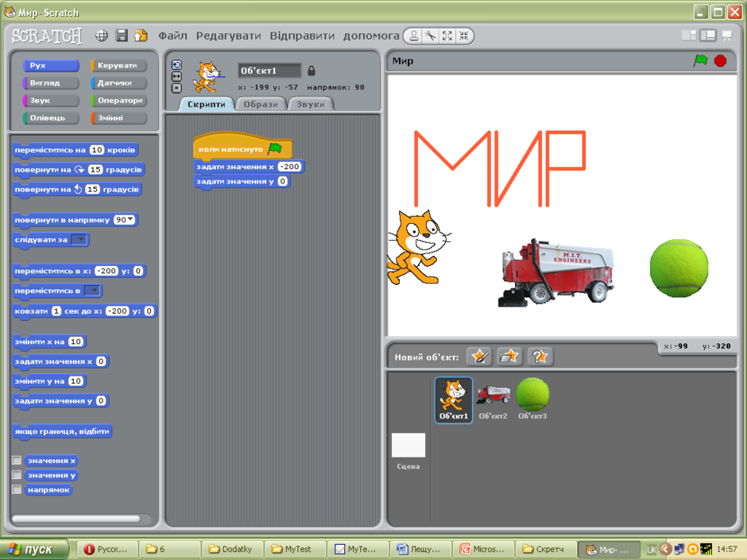Choose new sprite from file

(x=509, y=357)
